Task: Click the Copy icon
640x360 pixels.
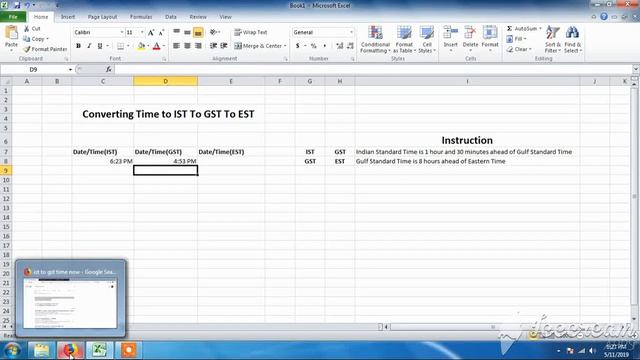Action: pyautogui.click(x=27, y=39)
